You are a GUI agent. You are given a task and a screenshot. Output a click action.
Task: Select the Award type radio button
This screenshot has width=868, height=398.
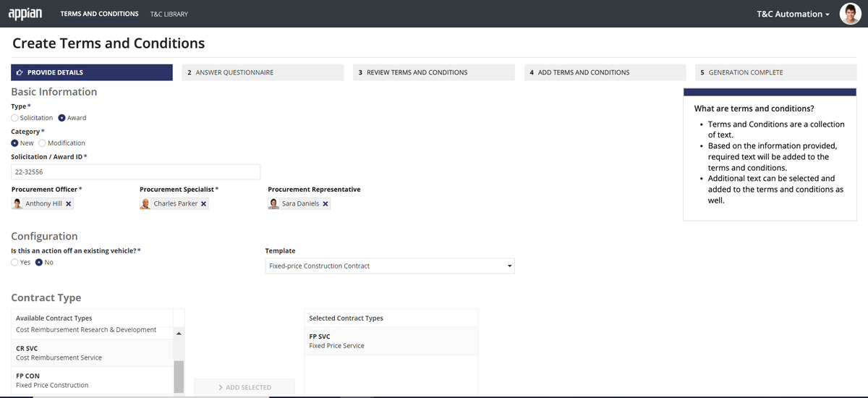point(61,118)
